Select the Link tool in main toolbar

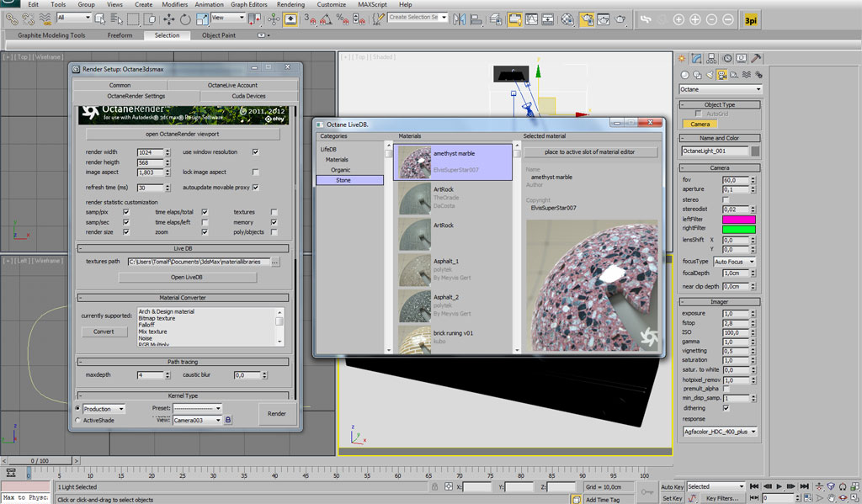(12, 19)
